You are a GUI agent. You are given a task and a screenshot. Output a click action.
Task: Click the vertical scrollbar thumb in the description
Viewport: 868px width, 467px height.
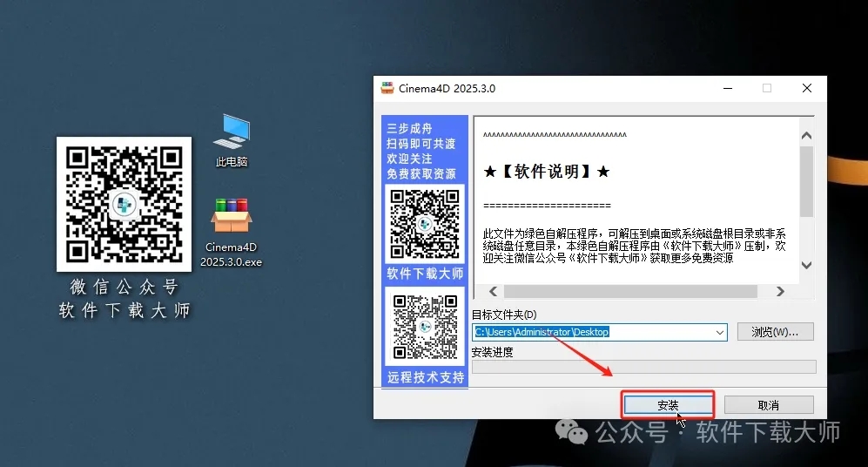(806, 181)
